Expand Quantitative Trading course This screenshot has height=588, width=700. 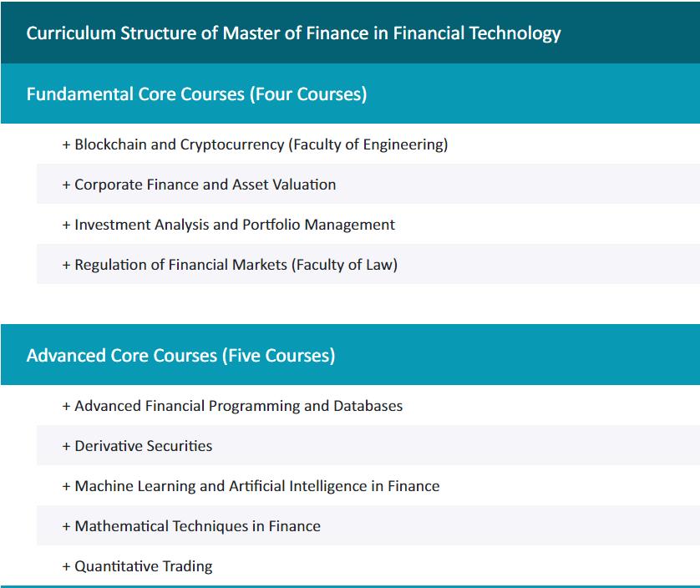[143, 566]
